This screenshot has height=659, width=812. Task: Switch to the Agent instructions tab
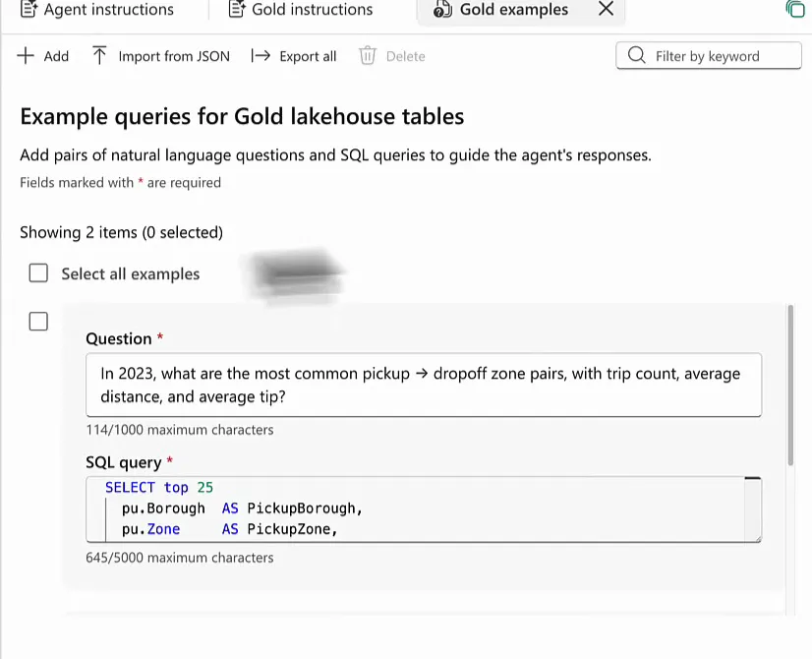(97, 9)
